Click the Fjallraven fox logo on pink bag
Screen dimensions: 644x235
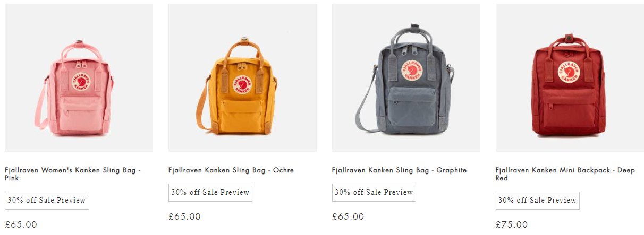click(x=81, y=81)
